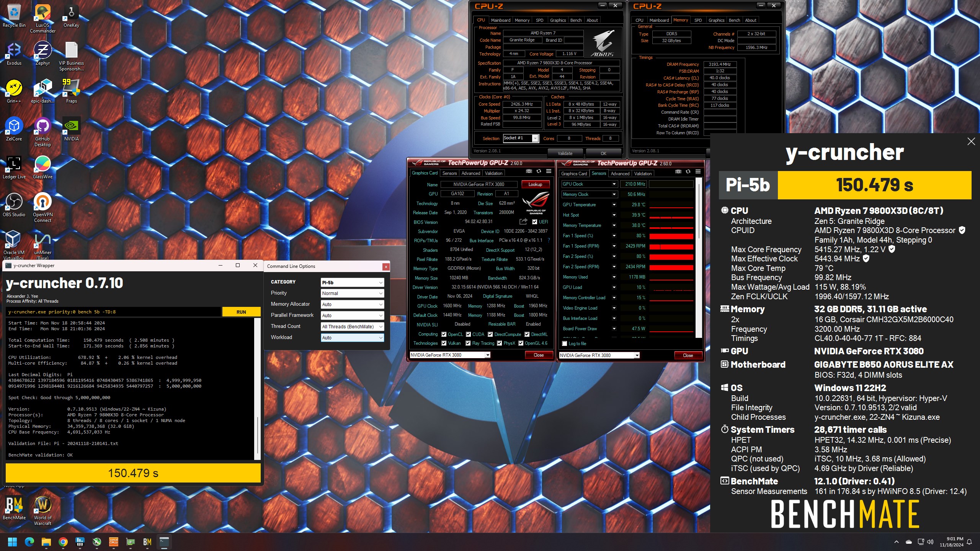Select the Fraps desktop icon
This screenshot has height=551, width=980.
pyautogui.click(x=71, y=91)
